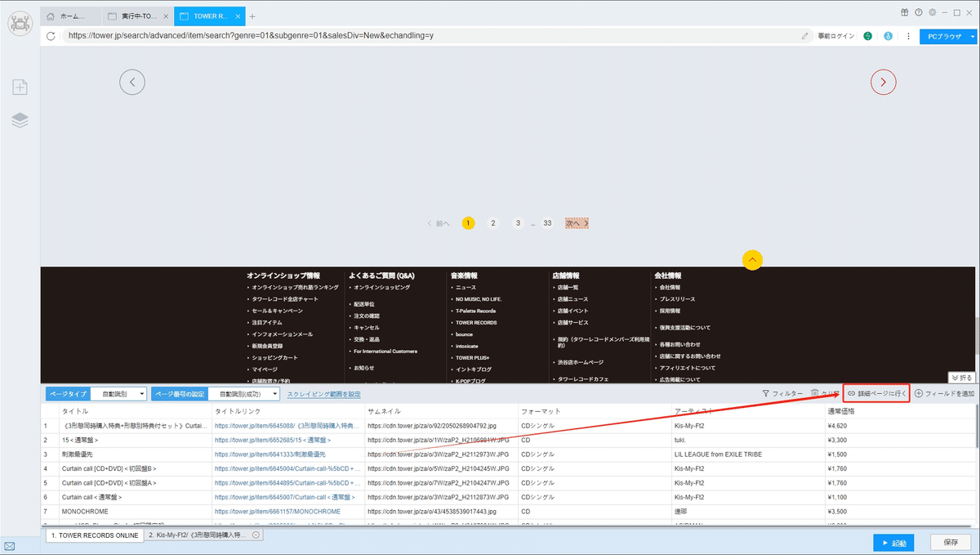Click the red next carousel arrow
Viewport: 980px width, 555px height.
pos(884,82)
